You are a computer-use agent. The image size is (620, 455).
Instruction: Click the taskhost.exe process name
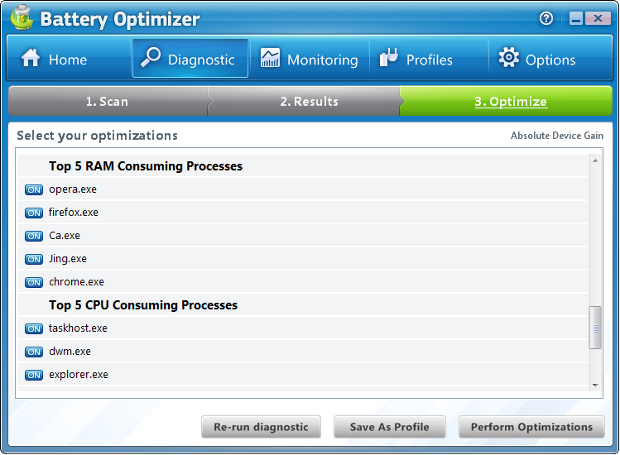78,328
